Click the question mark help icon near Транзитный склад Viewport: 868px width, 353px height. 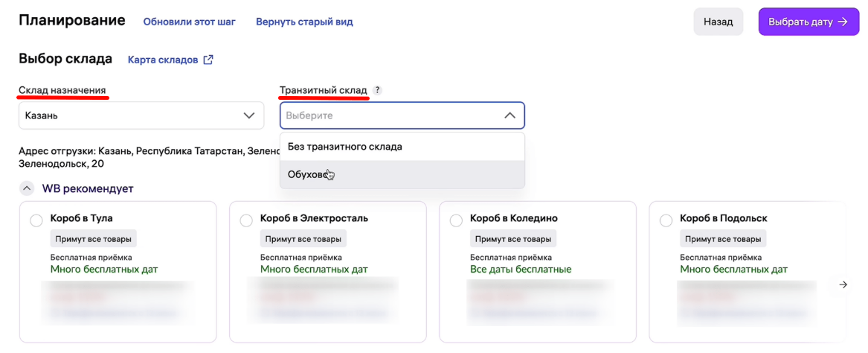pyautogui.click(x=377, y=90)
